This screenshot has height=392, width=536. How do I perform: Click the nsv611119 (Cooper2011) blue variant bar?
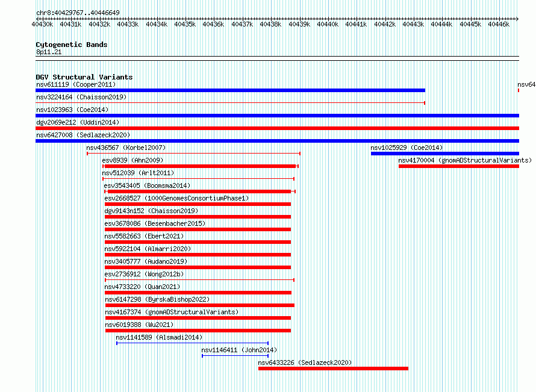pyautogui.click(x=231, y=90)
